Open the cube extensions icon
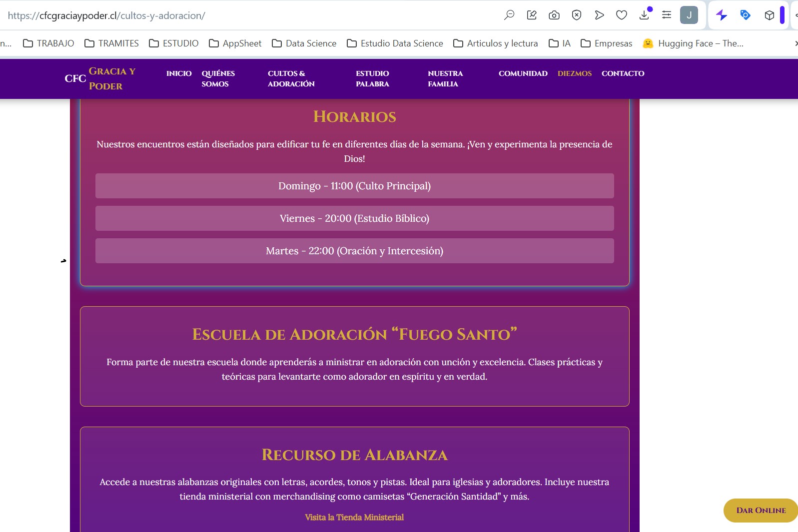Image resolution: width=798 pixels, height=532 pixels. click(770, 15)
